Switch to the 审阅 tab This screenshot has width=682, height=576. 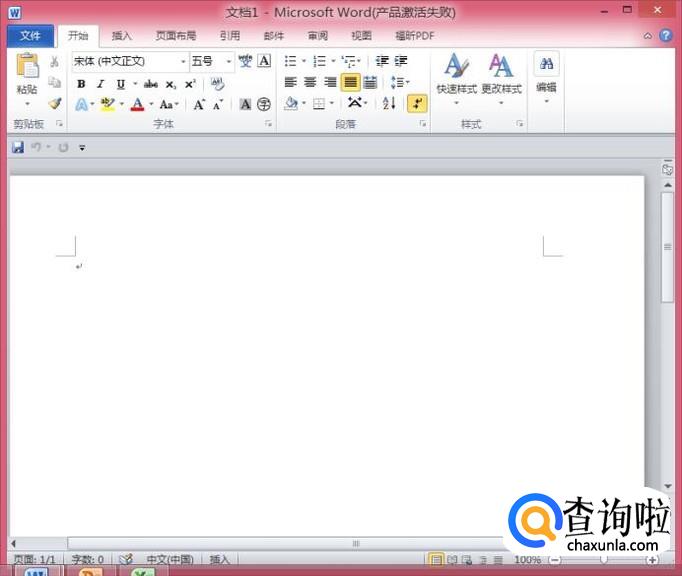318,36
